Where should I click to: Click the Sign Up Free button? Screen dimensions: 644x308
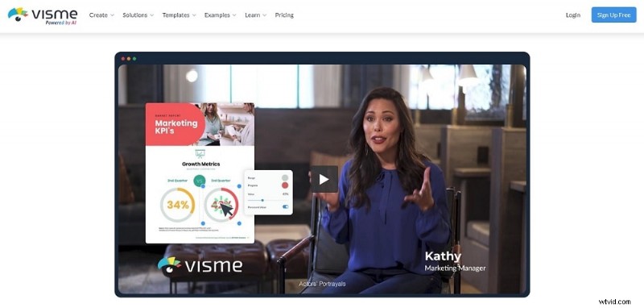[x=613, y=15]
